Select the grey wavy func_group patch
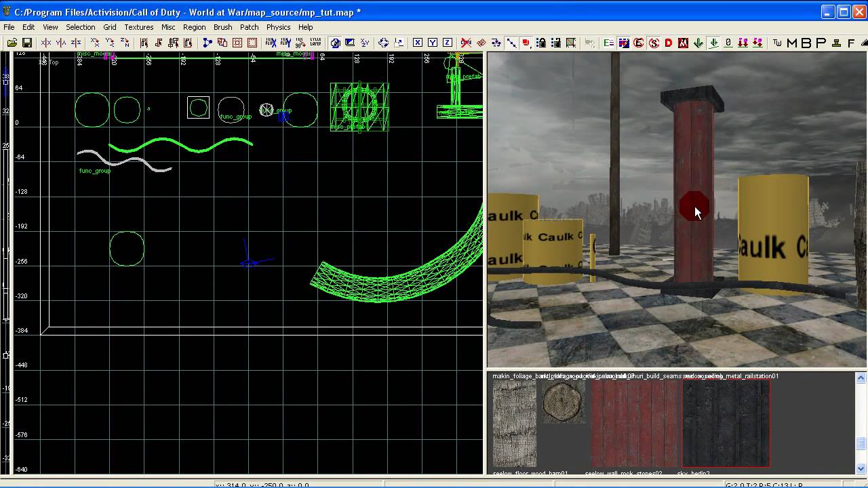Viewport: 868px width, 488px height. 124,161
